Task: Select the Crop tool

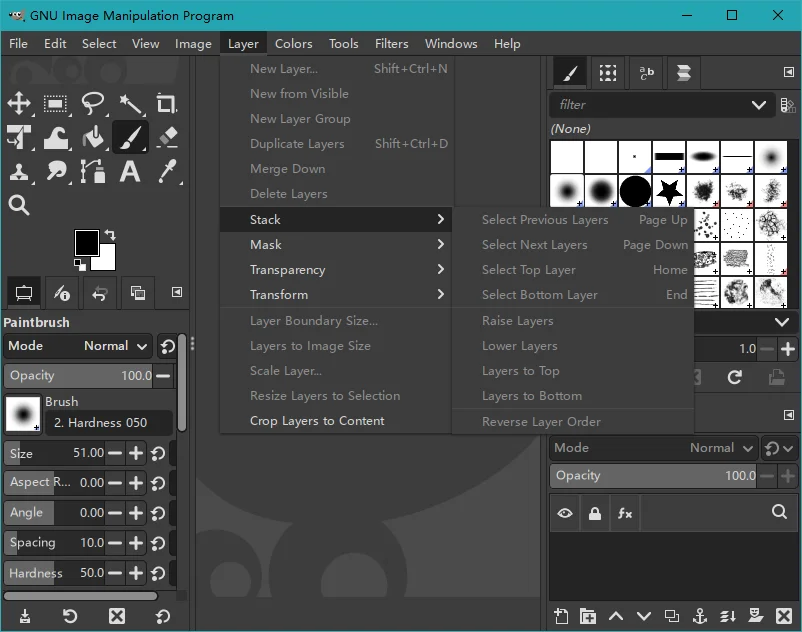Action: (166, 104)
